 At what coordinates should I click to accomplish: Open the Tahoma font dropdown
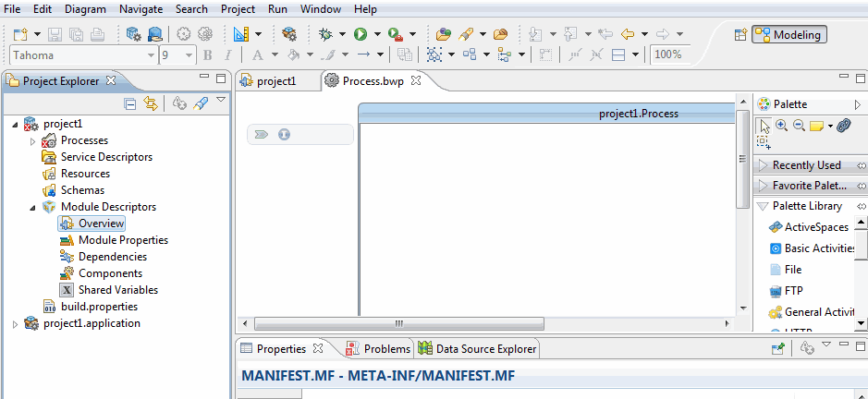(151, 54)
